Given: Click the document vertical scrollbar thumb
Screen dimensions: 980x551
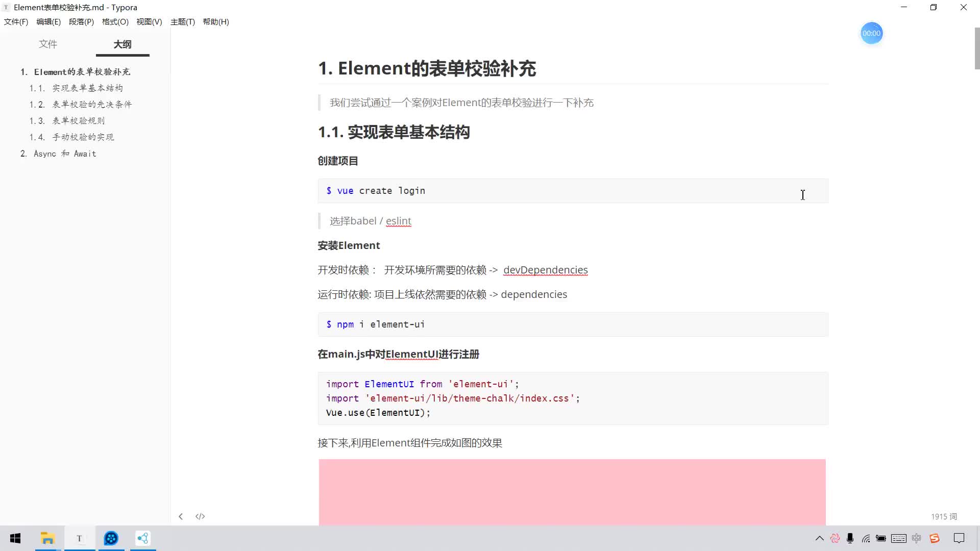Looking at the screenshot, I should click(x=977, y=48).
